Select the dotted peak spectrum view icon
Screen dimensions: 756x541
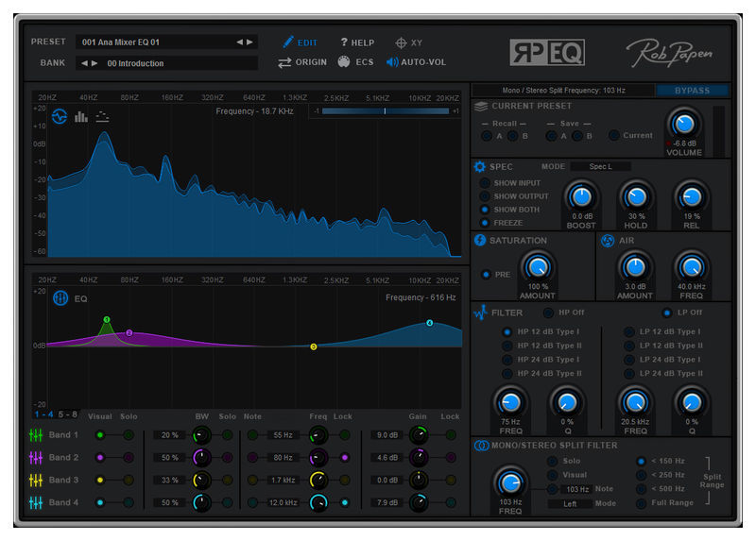[102, 116]
